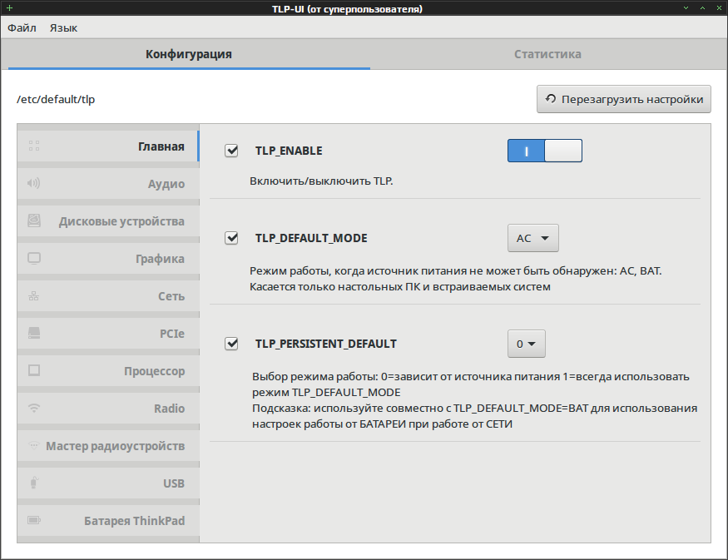728x560 pixels.
Task: Turn off the TLP_ENABLE switch
Action: click(545, 151)
